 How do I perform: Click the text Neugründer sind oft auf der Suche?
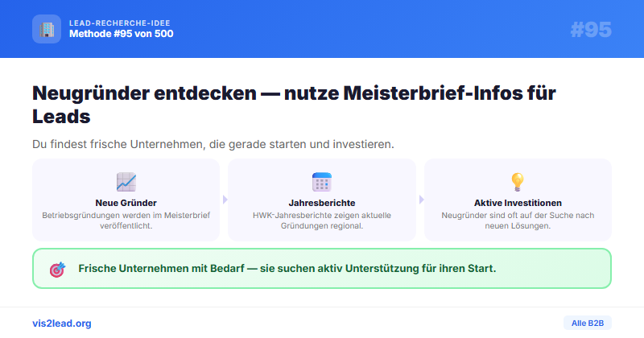(518, 221)
